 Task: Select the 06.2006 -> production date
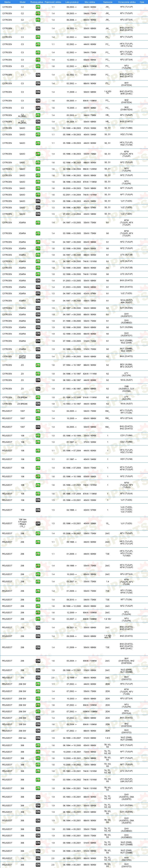click(72, 20)
